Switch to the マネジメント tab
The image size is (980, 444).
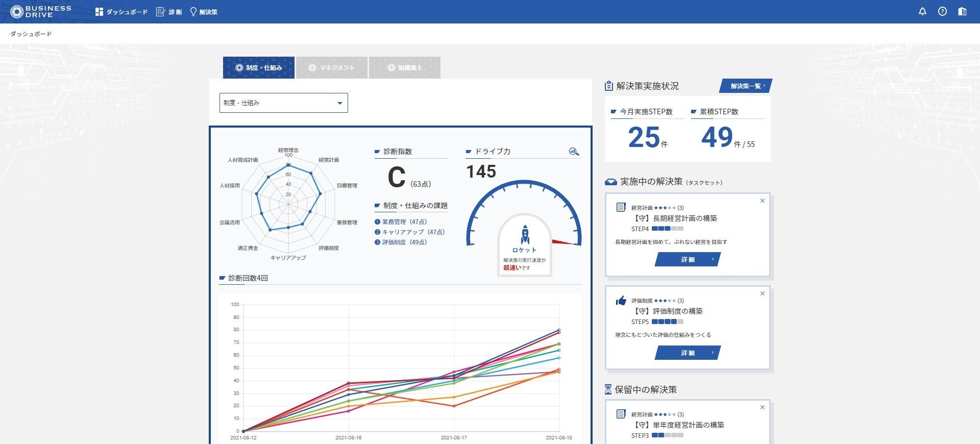332,67
